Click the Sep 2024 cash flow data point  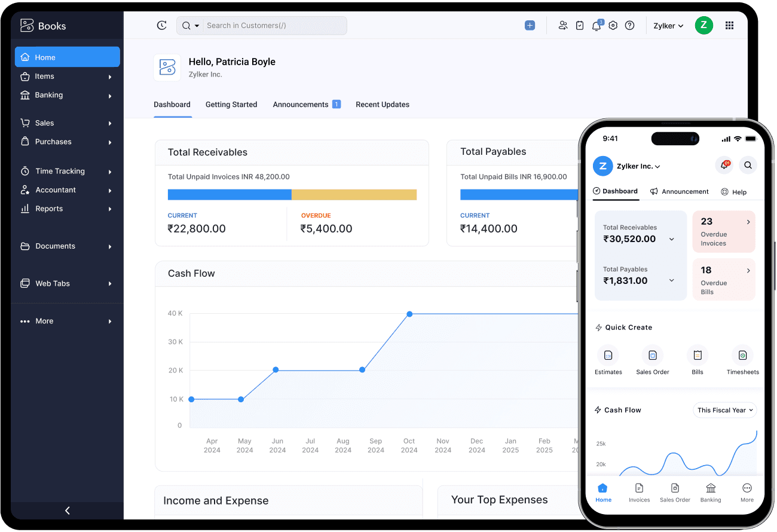[x=362, y=370]
